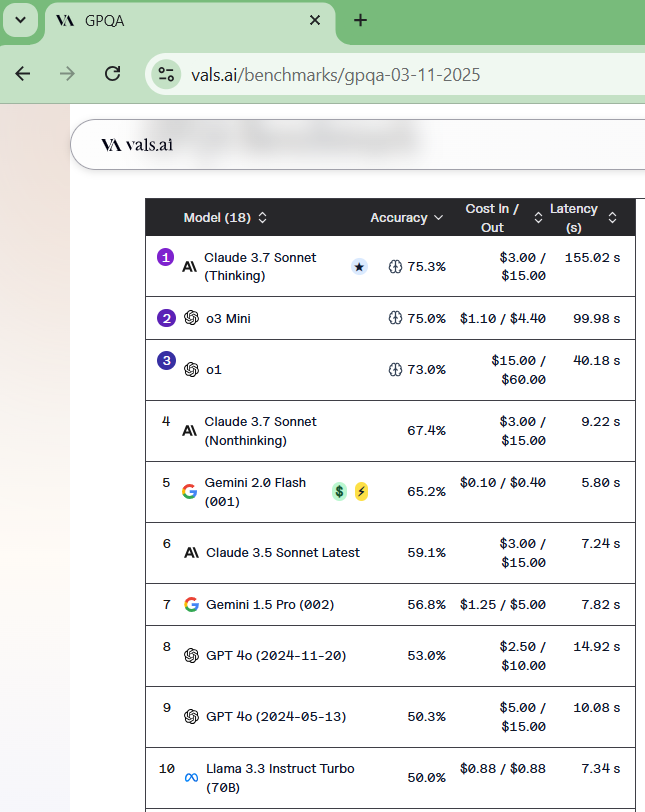
Task: Click OpenAI logo beside GPT 4o (2024-05-13)
Action: coord(192,717)
